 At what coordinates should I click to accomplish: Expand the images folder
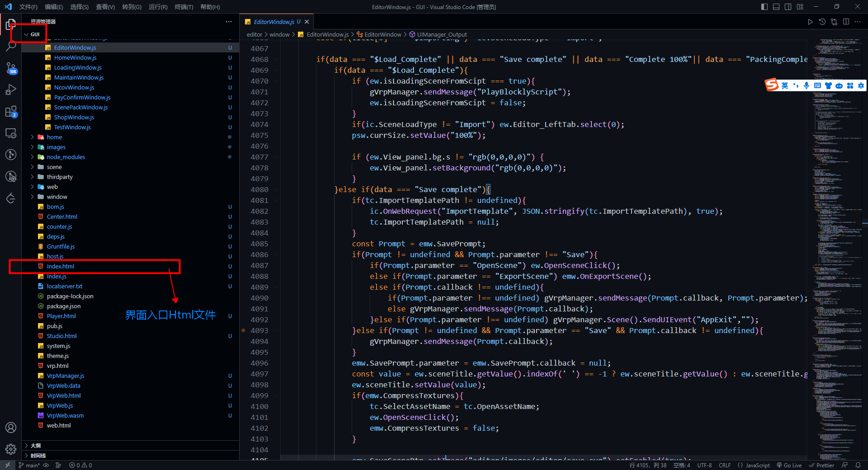point(32,147)
